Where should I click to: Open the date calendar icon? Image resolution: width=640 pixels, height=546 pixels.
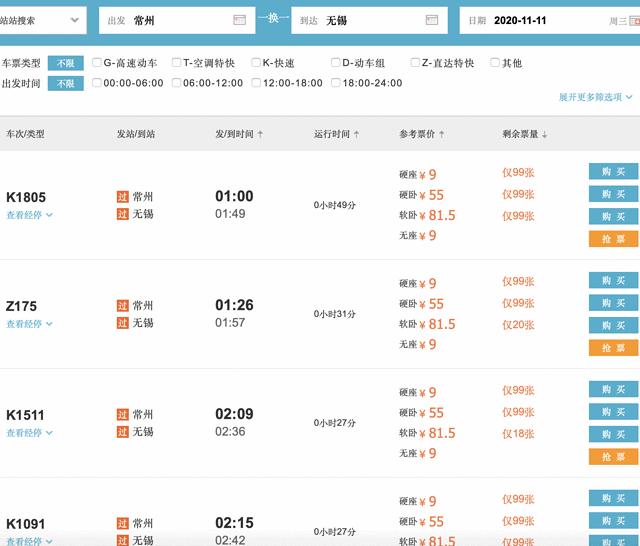(634, 21)
